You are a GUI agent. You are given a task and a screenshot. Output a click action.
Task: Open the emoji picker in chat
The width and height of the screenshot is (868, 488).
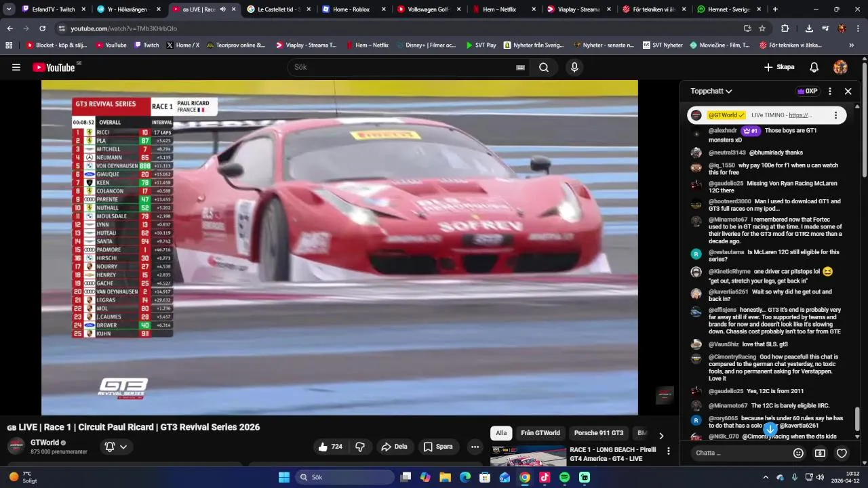(798, 453)
